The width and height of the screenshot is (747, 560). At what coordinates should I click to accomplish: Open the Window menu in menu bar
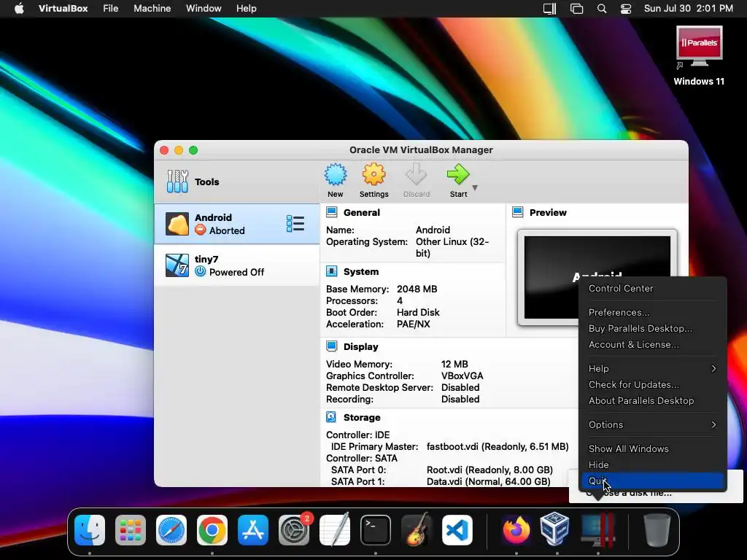tap(204, 8)
